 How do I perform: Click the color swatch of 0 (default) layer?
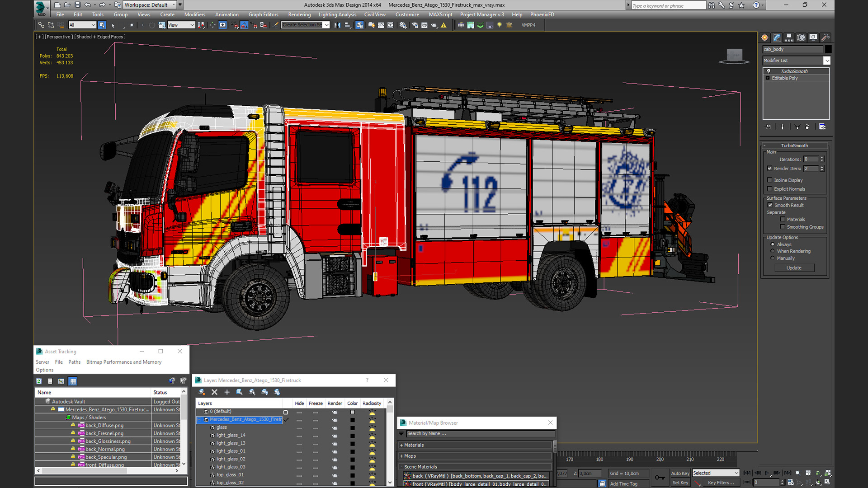[x=353, y=412]
